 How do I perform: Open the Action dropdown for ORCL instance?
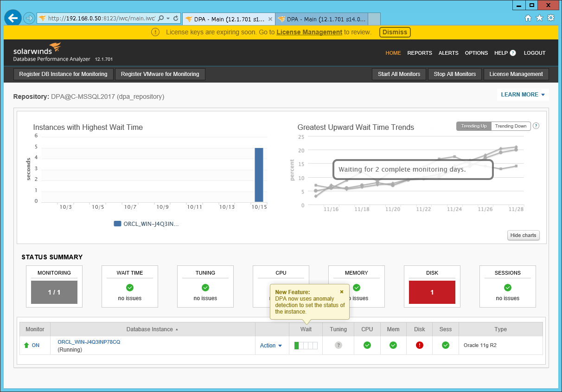[271, 345]
